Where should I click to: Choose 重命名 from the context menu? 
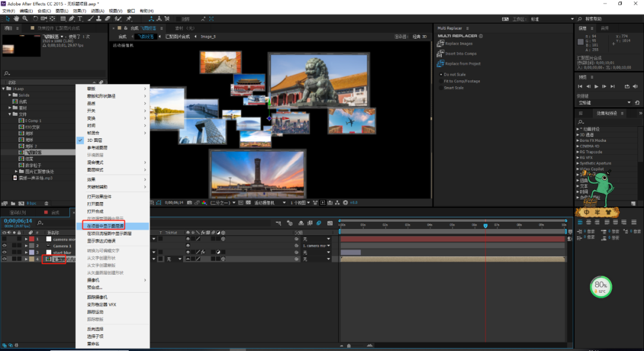[x=93, y=343]
